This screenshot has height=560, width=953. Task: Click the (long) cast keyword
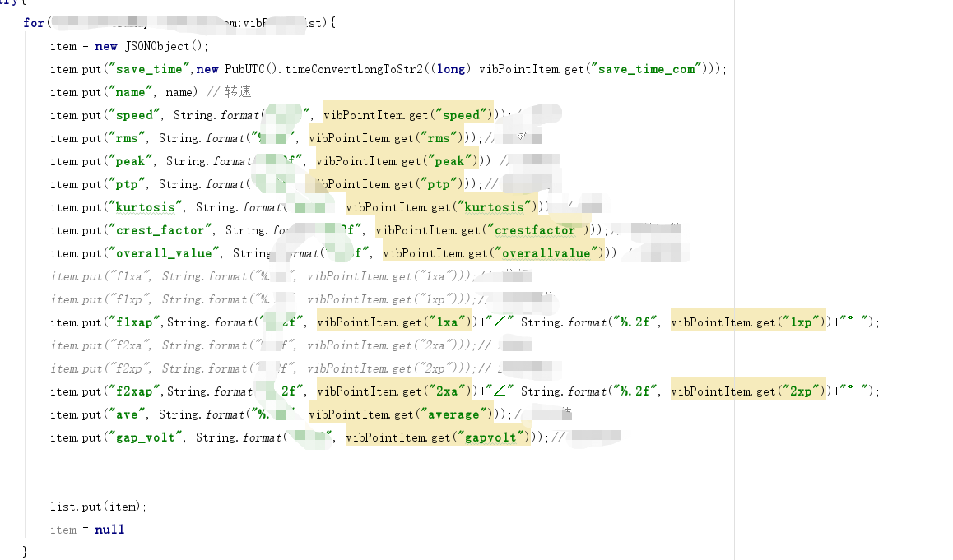450,69
